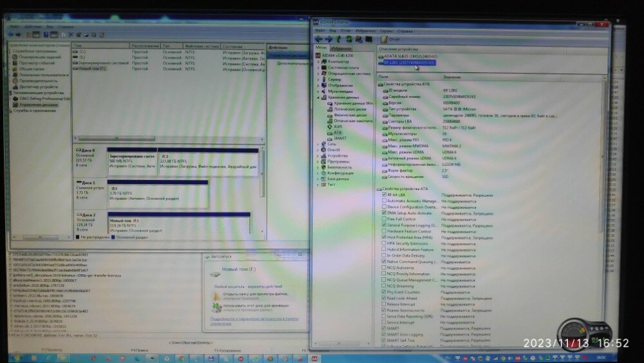This screenshot has width=644, height=363.
Task: Select ATA item in AIDA64 tree
Action: (337, 132)
